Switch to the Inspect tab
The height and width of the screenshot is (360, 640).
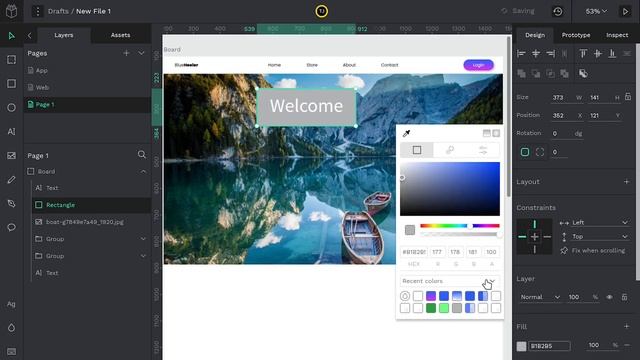[x=617, y=35]
